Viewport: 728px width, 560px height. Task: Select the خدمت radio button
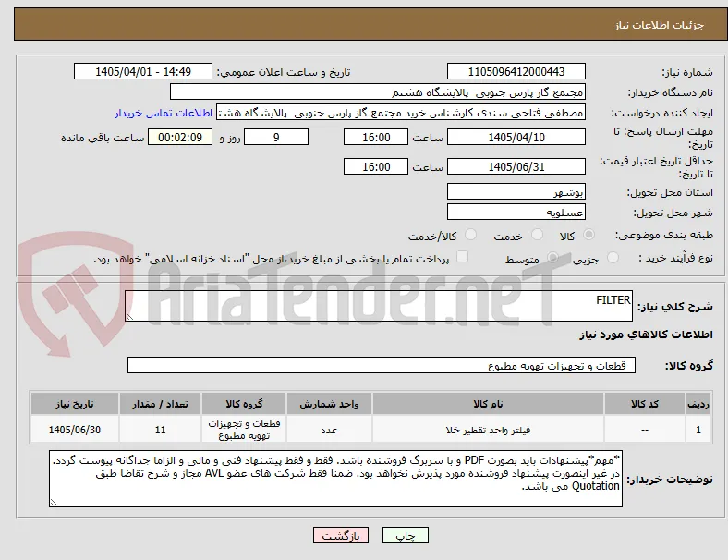tap(537, 235)
